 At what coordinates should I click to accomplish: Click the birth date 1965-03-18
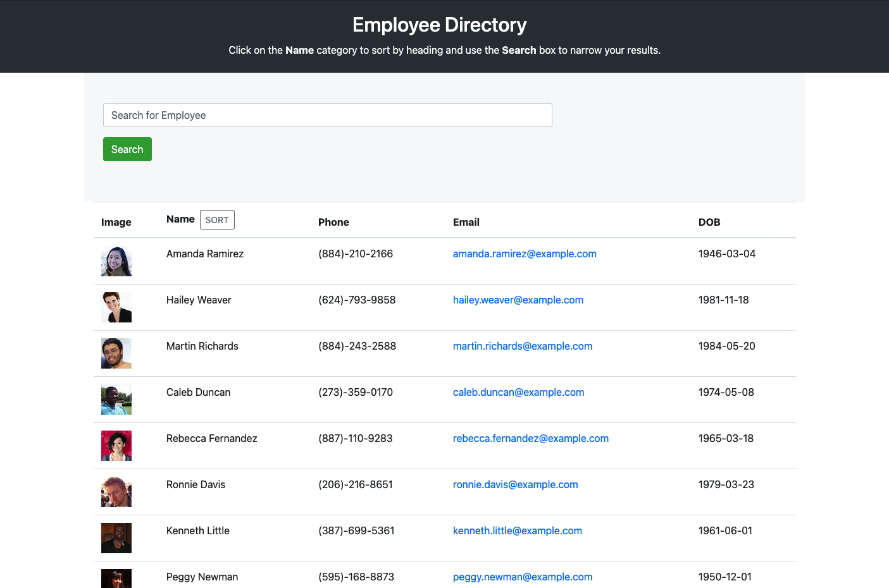pyautogui.click(x=726, y=438)
